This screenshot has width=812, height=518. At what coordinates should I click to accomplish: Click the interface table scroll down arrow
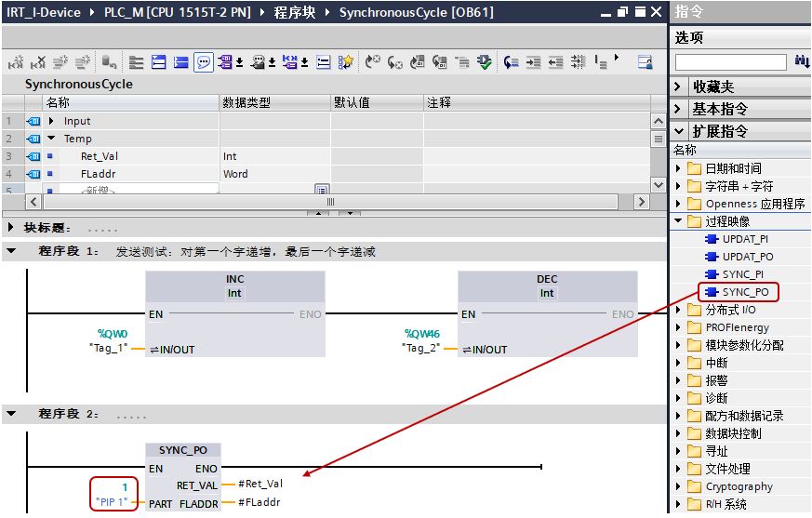click(x=659, y=184)
